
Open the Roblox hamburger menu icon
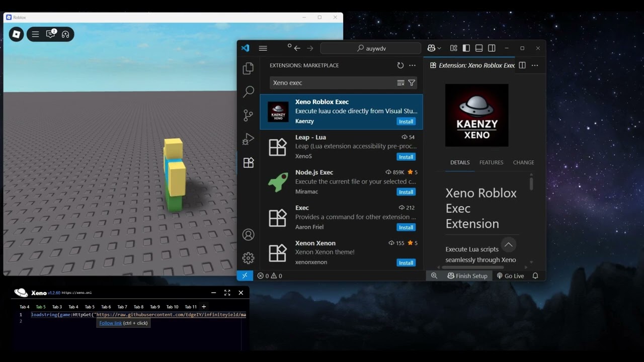pos(35,34)
